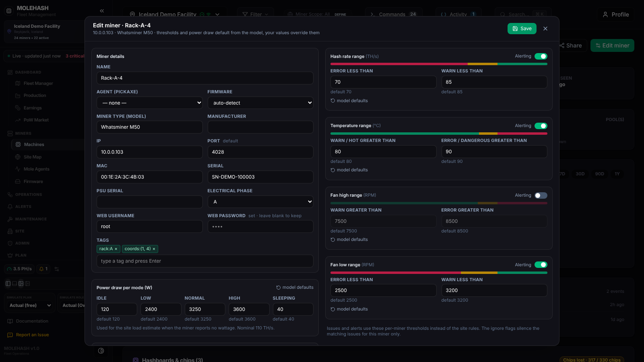This screenshot has width=644, height=362.
Task: Close the Edit miner dialog
Action: [x=545, y=29]
